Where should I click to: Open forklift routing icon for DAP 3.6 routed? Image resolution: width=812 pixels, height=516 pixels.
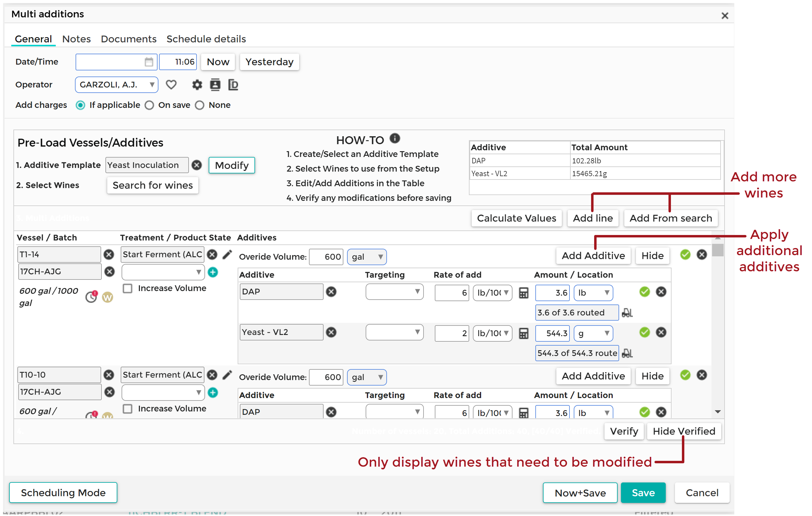[627, 313]
